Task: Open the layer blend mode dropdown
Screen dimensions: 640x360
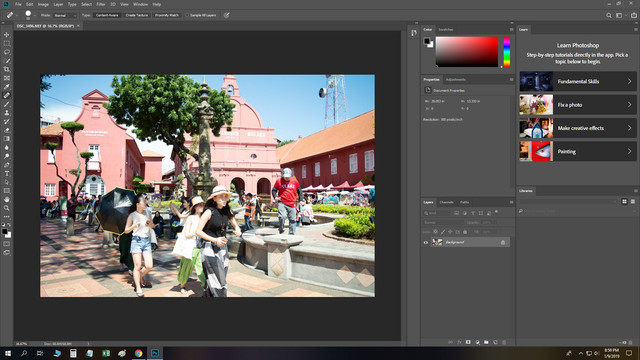Action: (x=443, y=222)
